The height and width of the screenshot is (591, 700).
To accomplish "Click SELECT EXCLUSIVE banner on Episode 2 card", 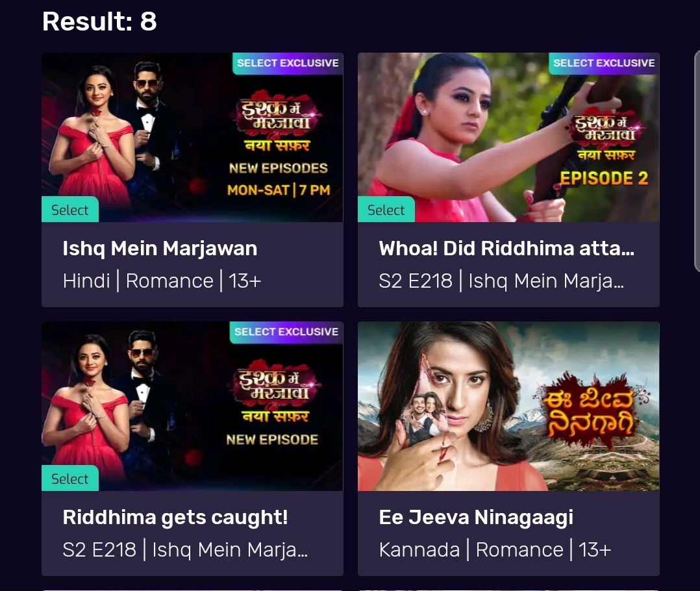I will tap(604, 64).
